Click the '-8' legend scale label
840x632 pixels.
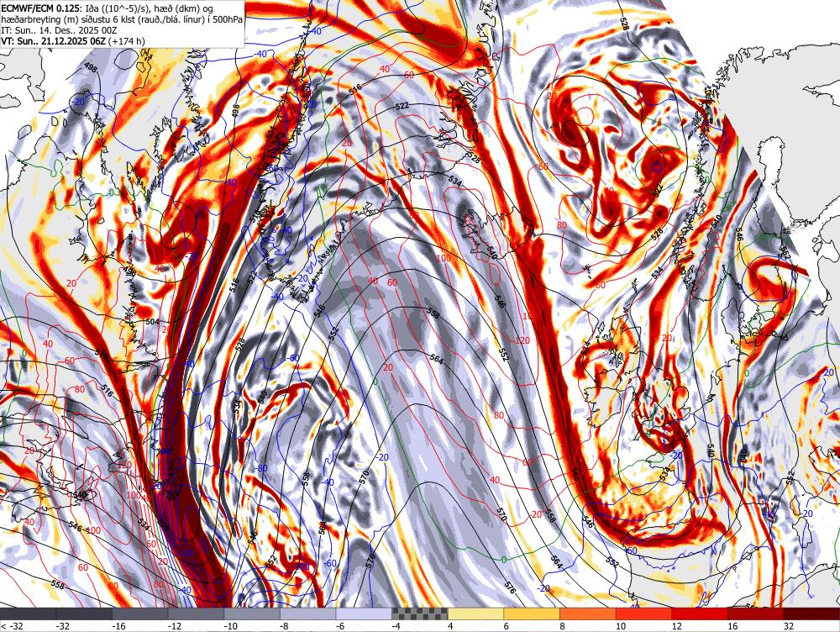(x=285, y=626)
